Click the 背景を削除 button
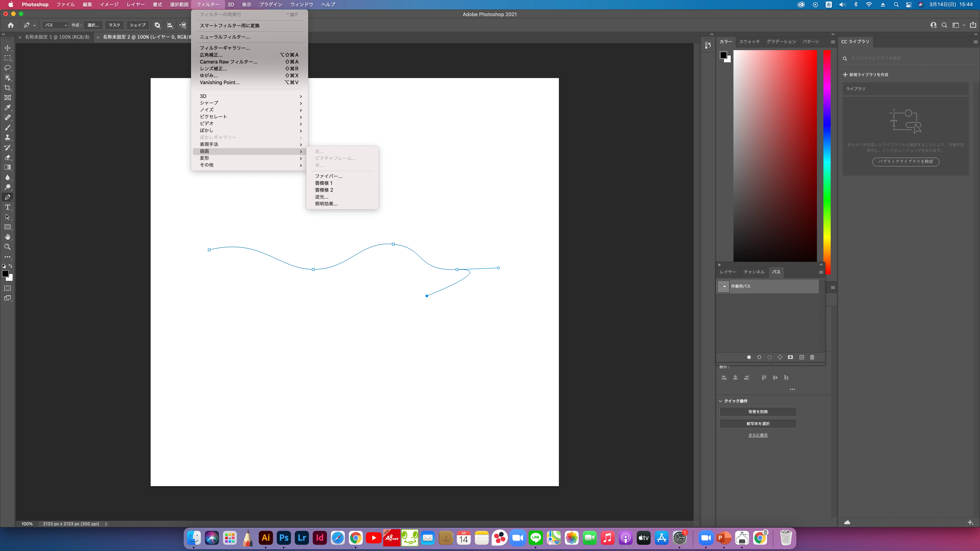Screen dimensions: 980x551 [758, 412]
